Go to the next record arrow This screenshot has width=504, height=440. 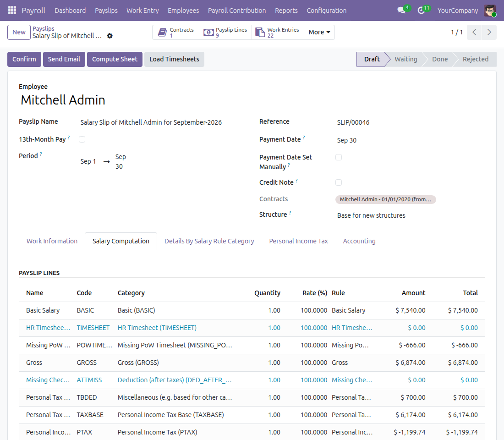pos(489,32)
